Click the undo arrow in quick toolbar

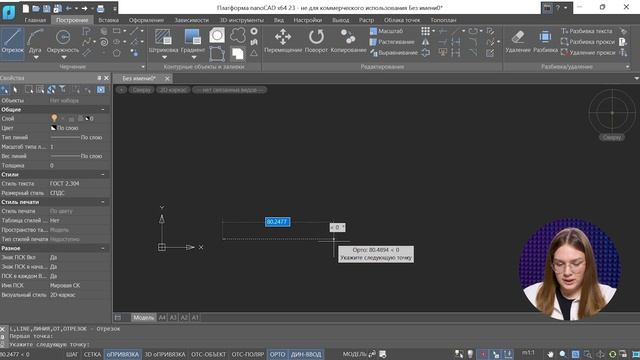click(x=68, y=8)
